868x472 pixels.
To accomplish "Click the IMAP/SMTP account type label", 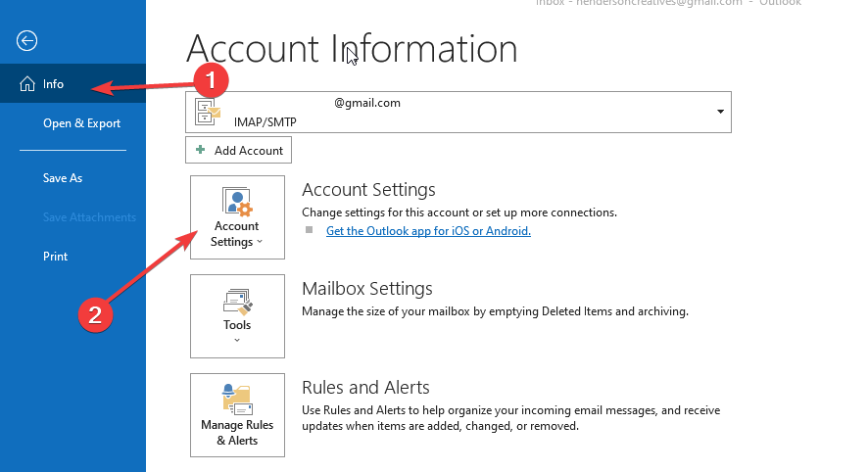I will (x=265, y=122).
